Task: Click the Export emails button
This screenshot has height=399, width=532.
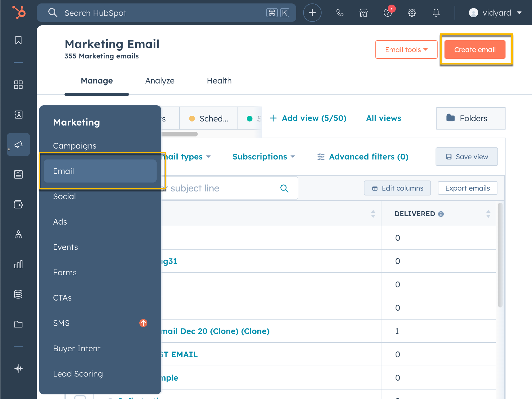Action: tap(468, 188)
